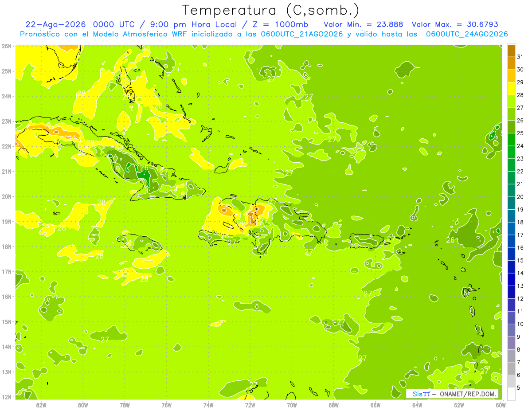Click the level text "Z = 1000mb"

[x=280, y=24]
